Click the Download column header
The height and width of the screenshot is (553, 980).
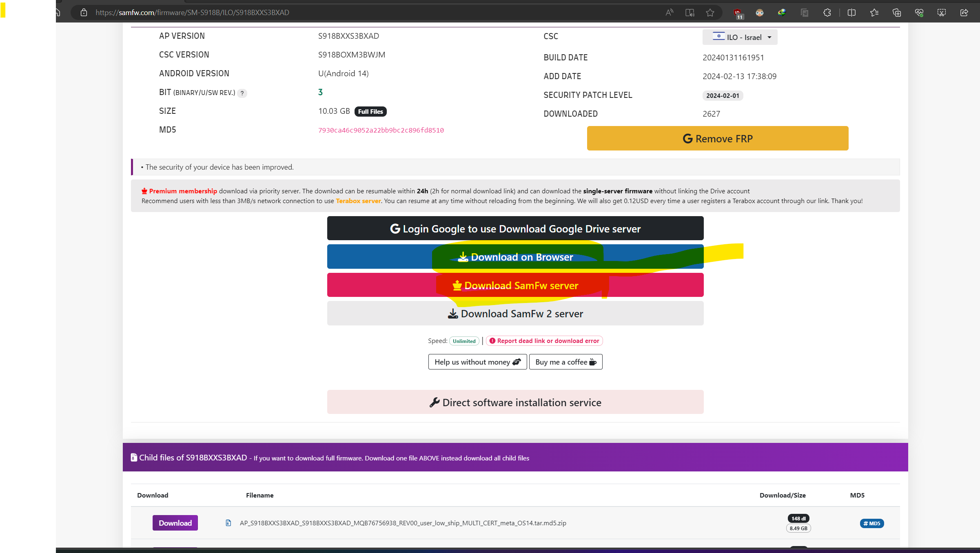(153, 495)
